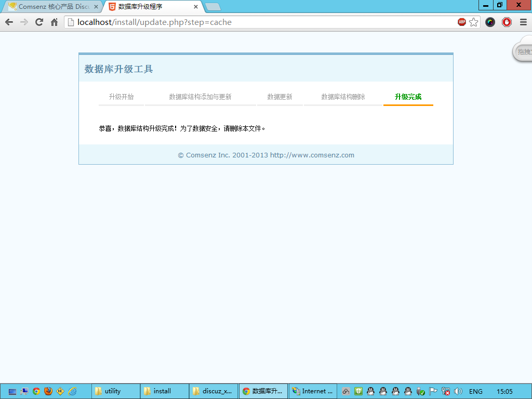Switch to the utility folder taskbar button
This screenshot has width=532, height=399.
[116, 391]
